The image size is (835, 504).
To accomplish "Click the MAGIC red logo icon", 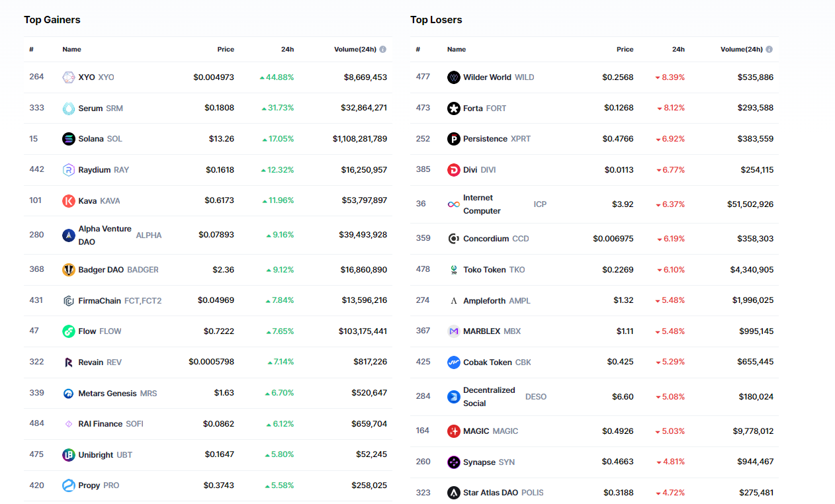I will pos(453,431).
